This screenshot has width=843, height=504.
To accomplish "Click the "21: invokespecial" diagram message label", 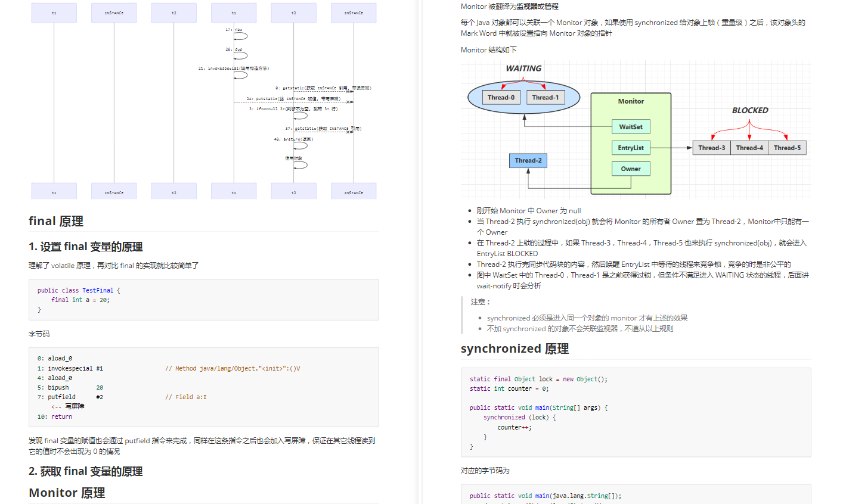I will tap(234, 69).
